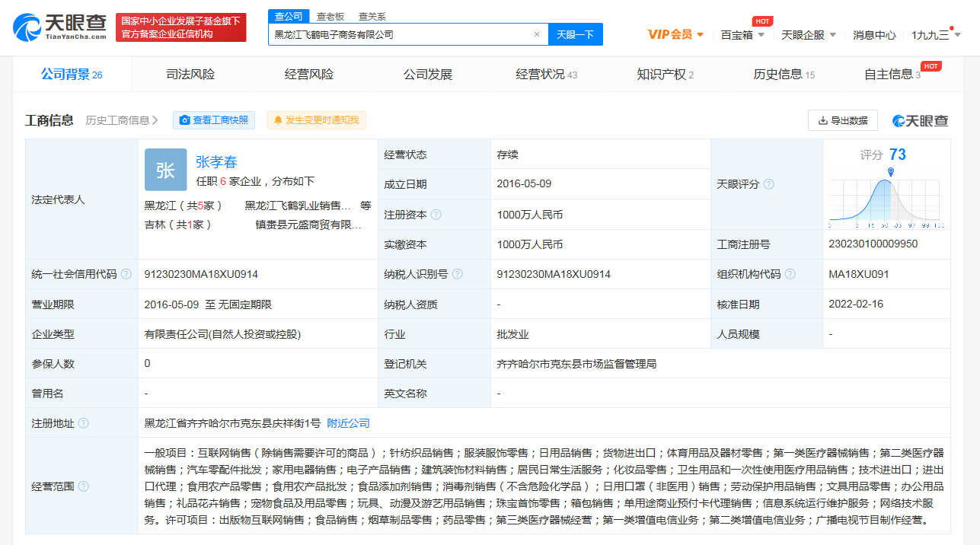Screen dimensions: 980x545
Task: Open the 知识产权 tab
Action: 664,75
